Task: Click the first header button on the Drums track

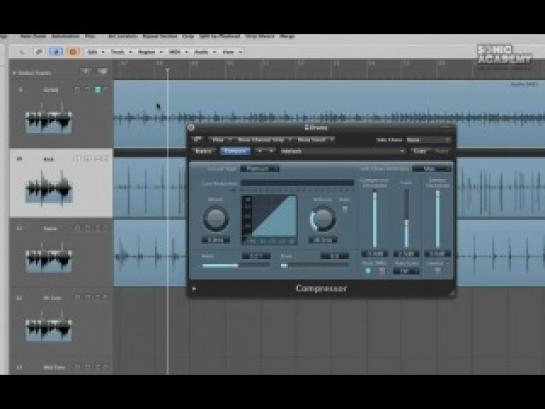Action: click(x=77, y=90)
